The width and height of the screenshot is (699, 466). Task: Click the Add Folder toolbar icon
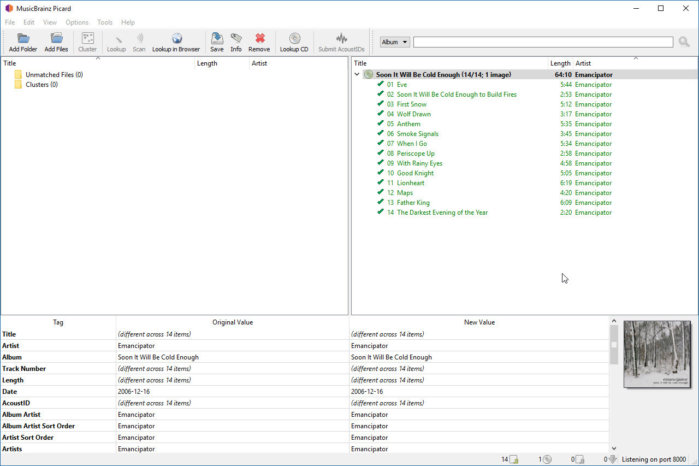click(22, 39)
